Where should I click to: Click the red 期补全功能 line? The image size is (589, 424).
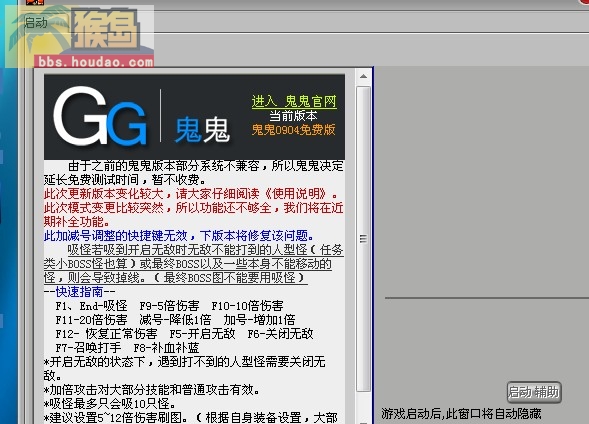click(x=77, y=222)
